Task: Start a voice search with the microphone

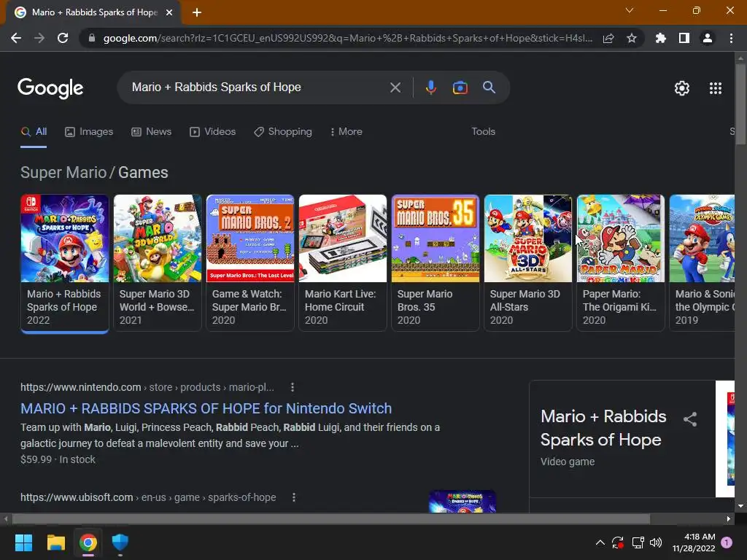Action: [x=430, y=87]
